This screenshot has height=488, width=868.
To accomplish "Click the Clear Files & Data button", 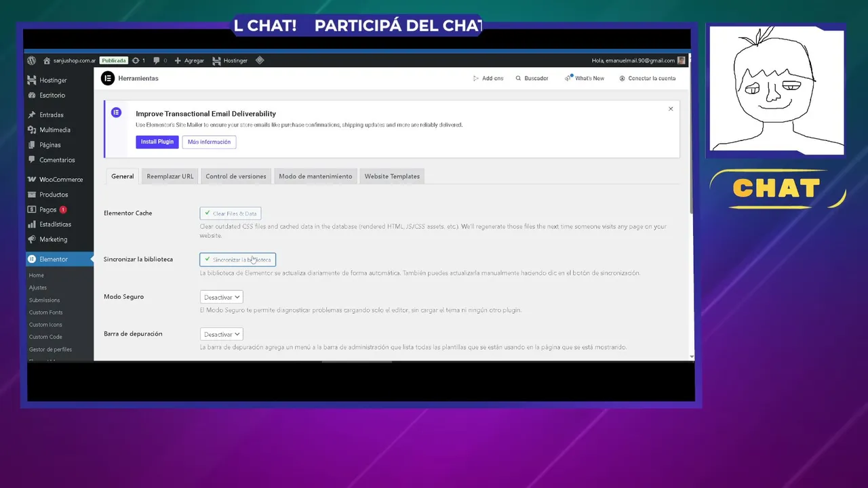I will 231,213.
